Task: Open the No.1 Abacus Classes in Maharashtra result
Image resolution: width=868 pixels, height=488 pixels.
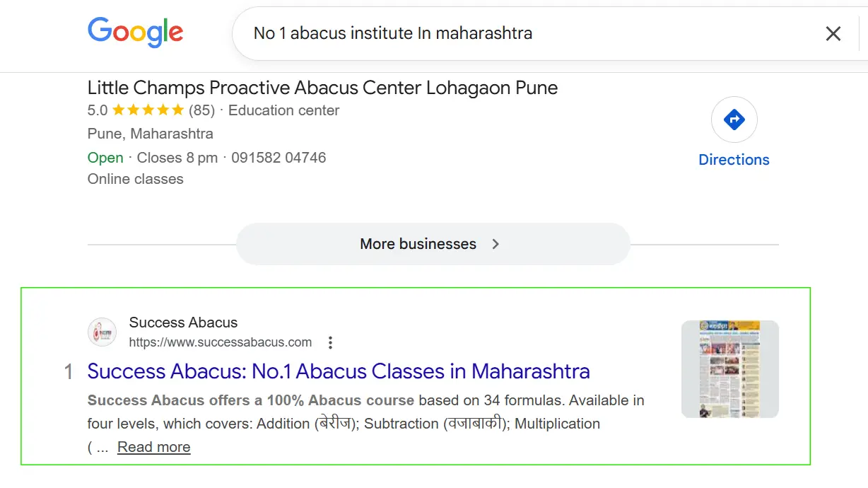Action: coord(338,371)
